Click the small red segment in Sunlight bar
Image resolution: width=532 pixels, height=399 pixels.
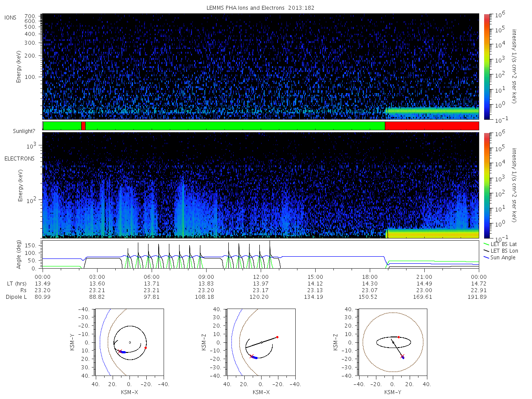83,126
